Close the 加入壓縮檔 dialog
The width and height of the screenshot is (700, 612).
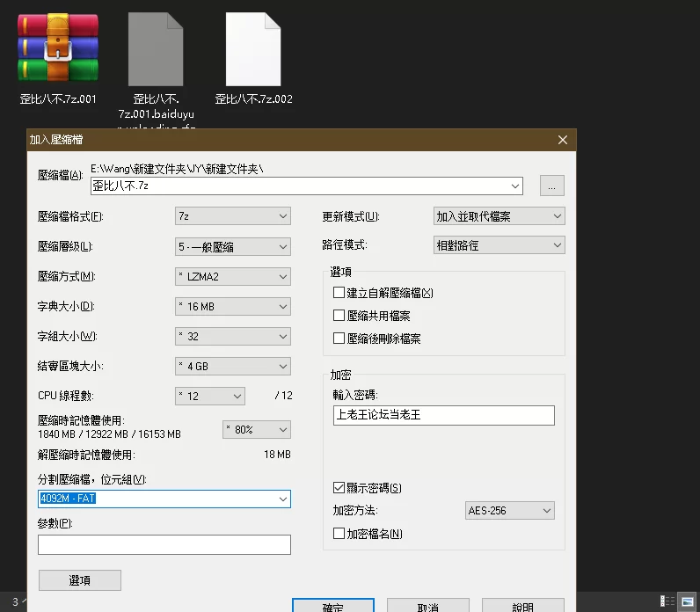pyautogui.click(x=563, y=140)
